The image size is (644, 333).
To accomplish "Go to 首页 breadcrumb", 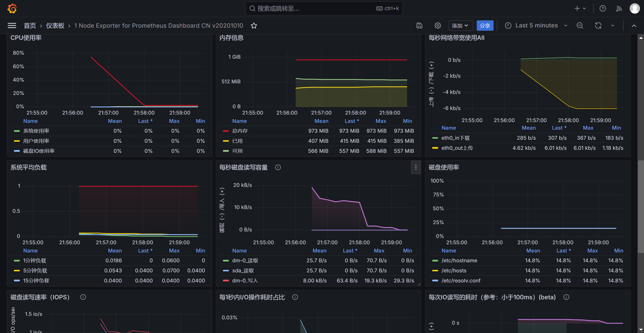I will [30, 25].
